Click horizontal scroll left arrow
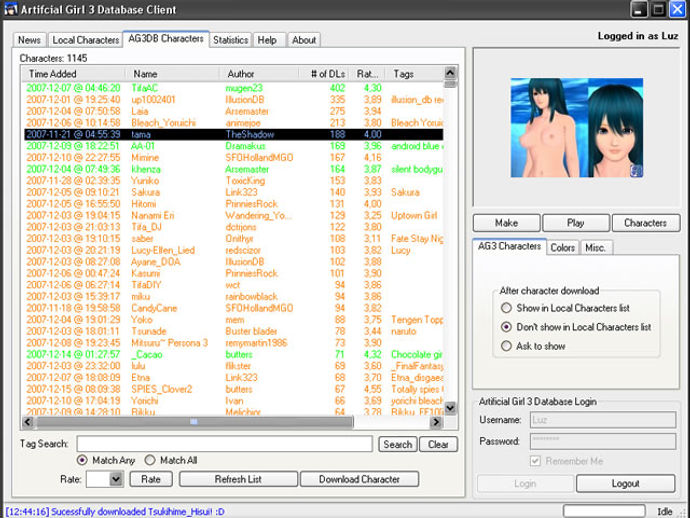The image size is (690, 518). tap(28, 422)
